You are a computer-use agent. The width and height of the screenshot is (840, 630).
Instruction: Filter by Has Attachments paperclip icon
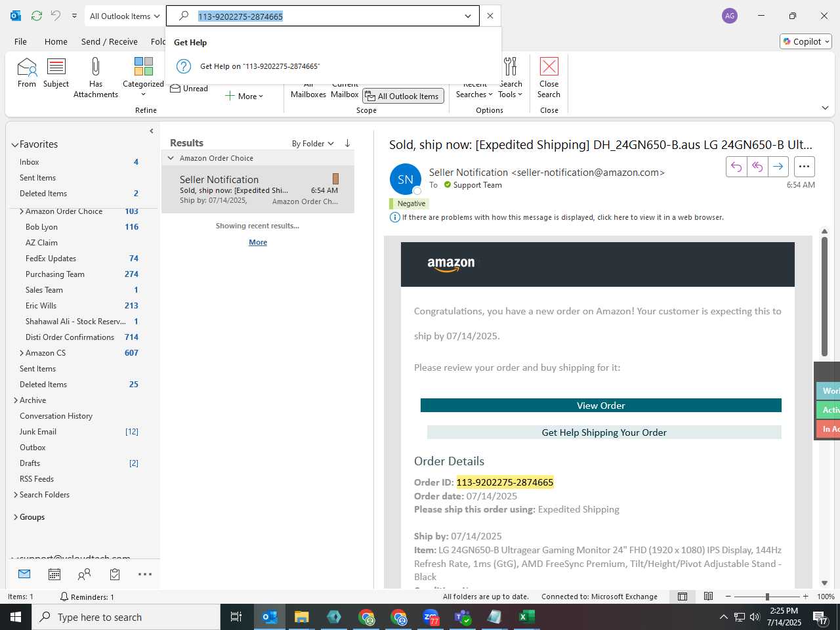click(96, 77)
